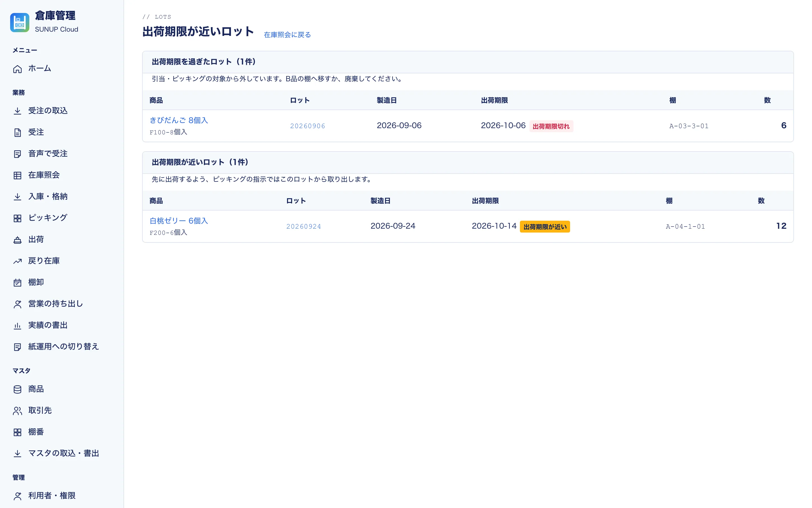The width and height of the screenshot is (812, 508).
Task: Click lot number 20260906
Action: [308, 126]
